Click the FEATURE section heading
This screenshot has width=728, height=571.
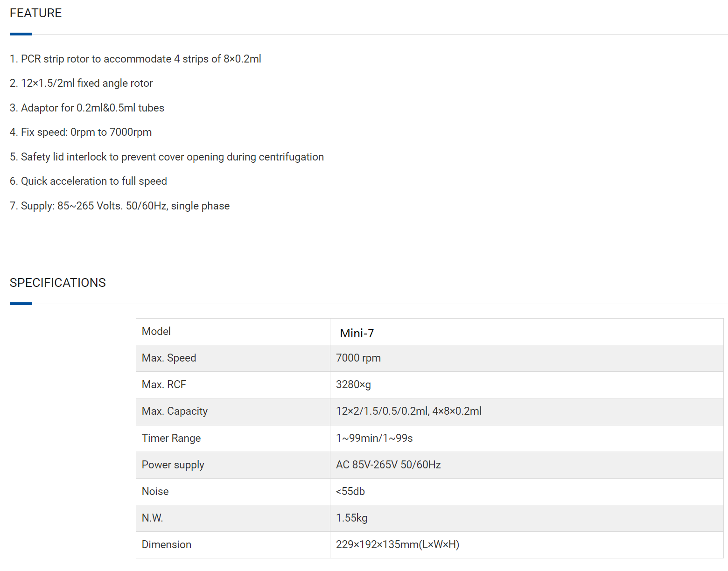click(35, 13)
